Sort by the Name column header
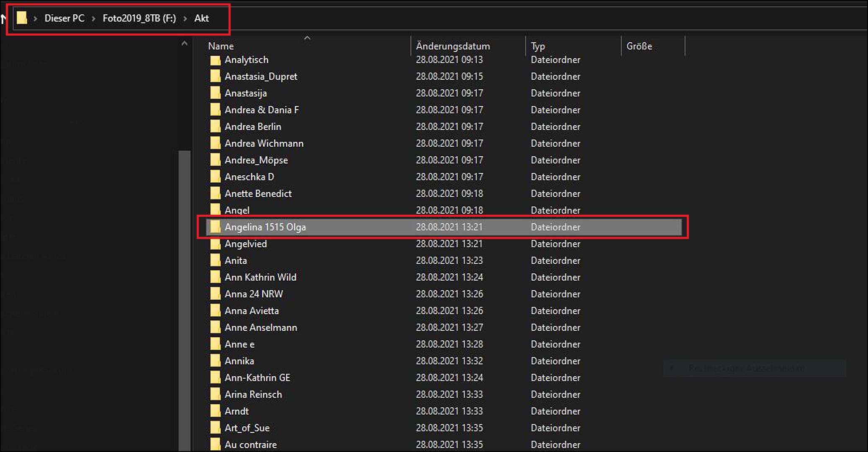Image resolution: width=868 pixels, height=452 pixels. pos(221,46)
